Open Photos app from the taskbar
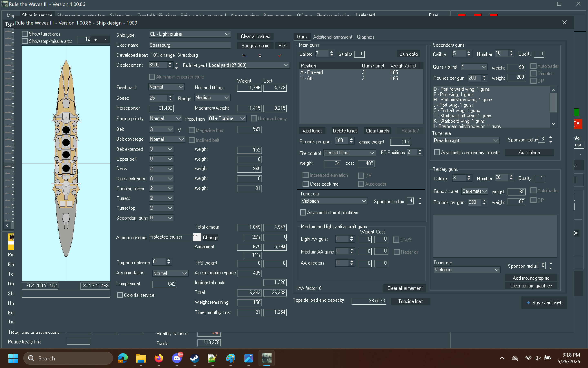 248,358
